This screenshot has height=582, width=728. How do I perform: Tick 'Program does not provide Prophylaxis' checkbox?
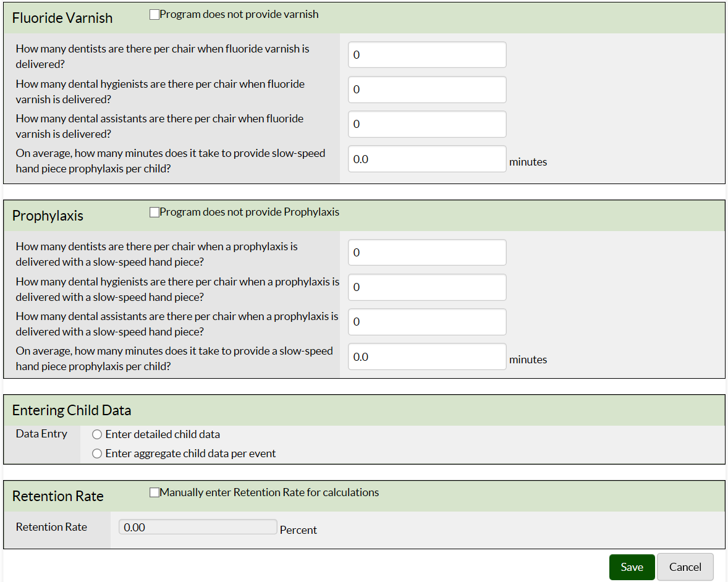point(154,213)
